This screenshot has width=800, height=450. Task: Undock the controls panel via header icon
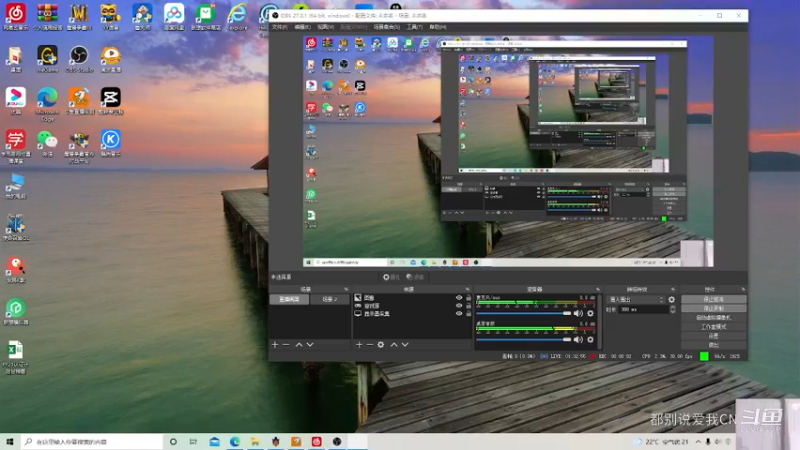coord(743,289)
